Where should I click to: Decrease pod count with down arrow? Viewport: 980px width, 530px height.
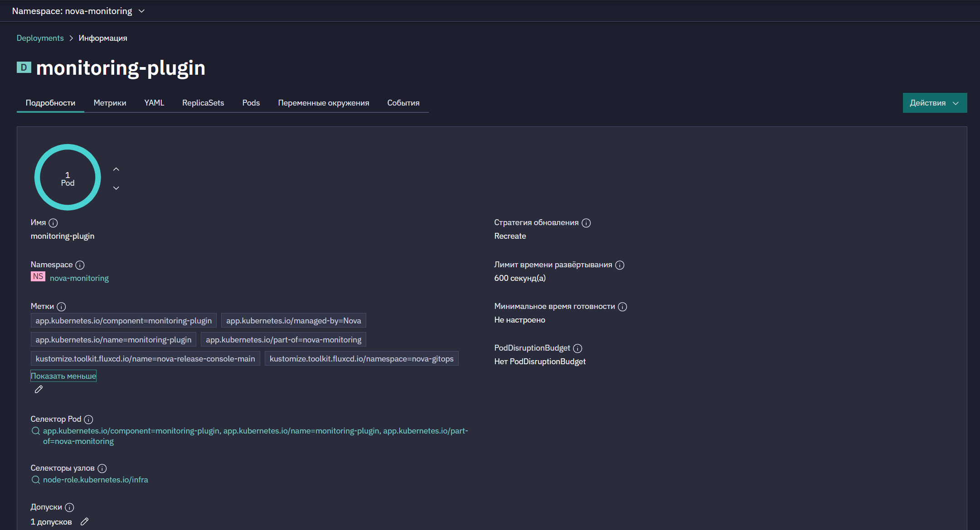point(116,188)
